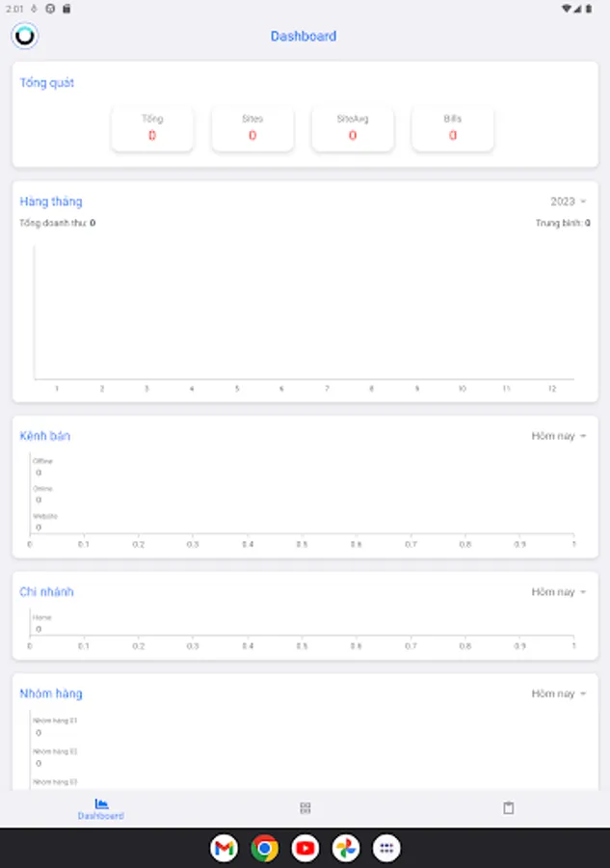Launch Gmail from the dock
610x868 pixels.
[x=224, y=848]
